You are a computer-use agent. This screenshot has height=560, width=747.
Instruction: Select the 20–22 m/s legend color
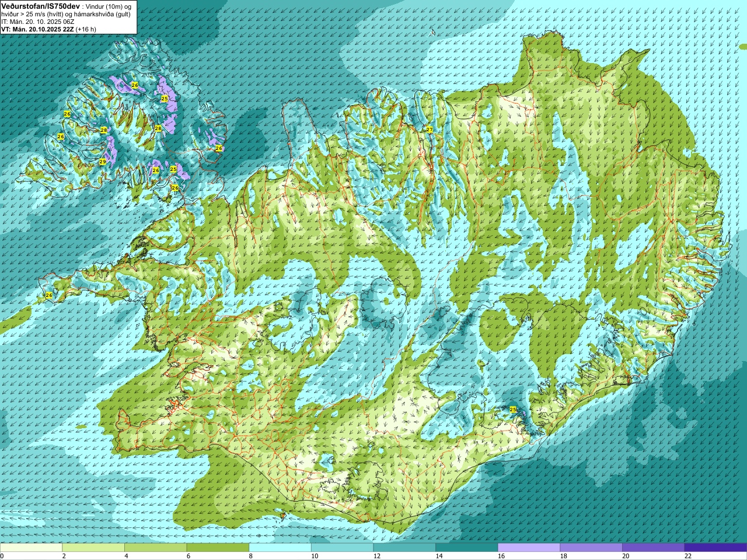tap(654, 548)
